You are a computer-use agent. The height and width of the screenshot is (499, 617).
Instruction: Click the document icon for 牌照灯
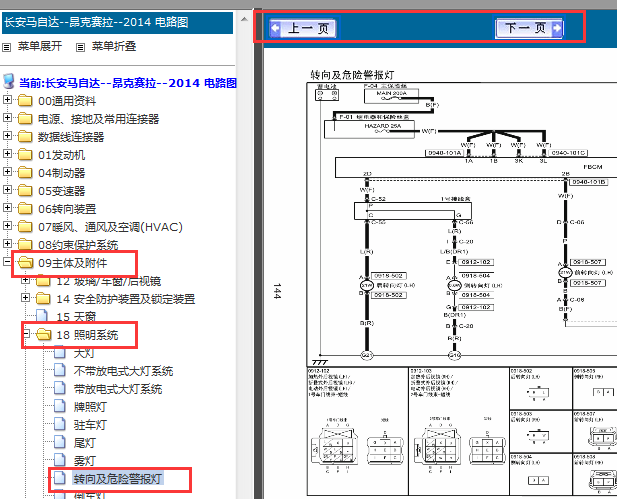pyautogui.click(x=60, y=406)
